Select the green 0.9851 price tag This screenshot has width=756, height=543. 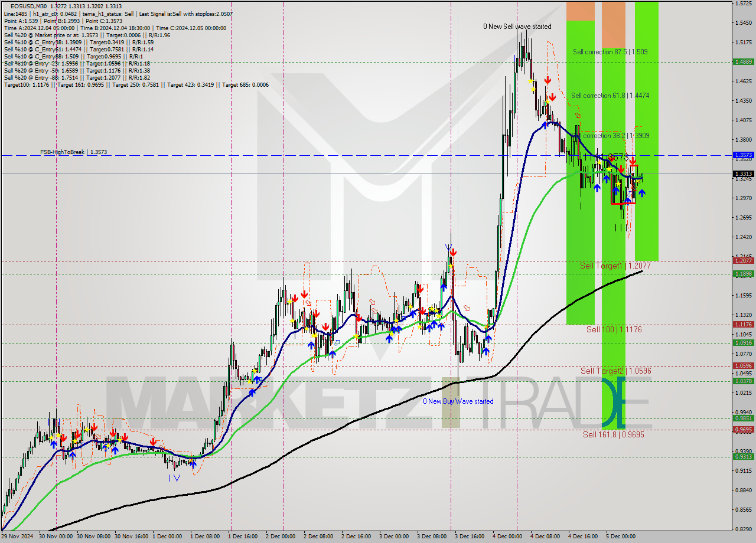pyautogui.click(x=743, y=418)
